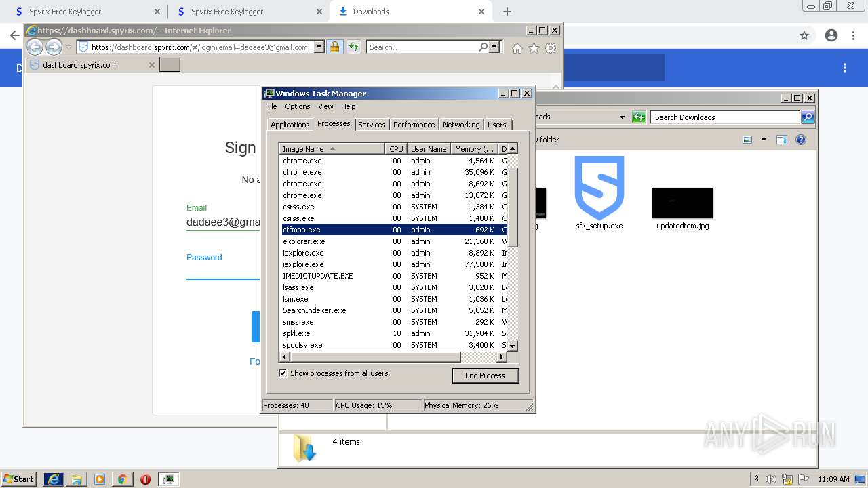
Task: Sort processes by CPU column
Action: point(396,149)
